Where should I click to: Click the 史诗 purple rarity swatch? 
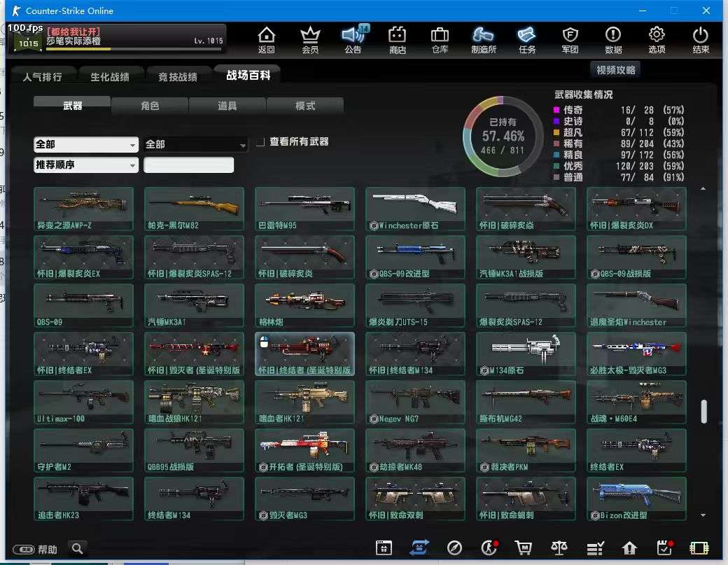coord(556,121)
